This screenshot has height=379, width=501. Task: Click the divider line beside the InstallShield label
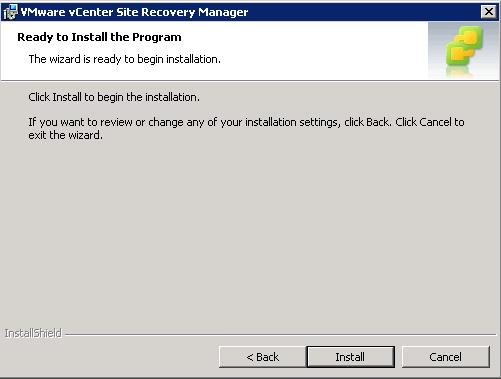[281, 334]
